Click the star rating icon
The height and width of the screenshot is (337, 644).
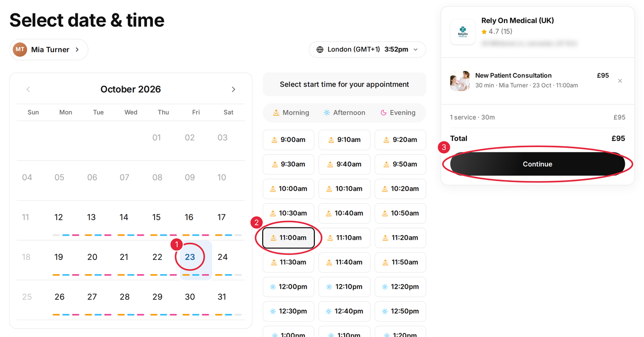[x=484, y=32]
